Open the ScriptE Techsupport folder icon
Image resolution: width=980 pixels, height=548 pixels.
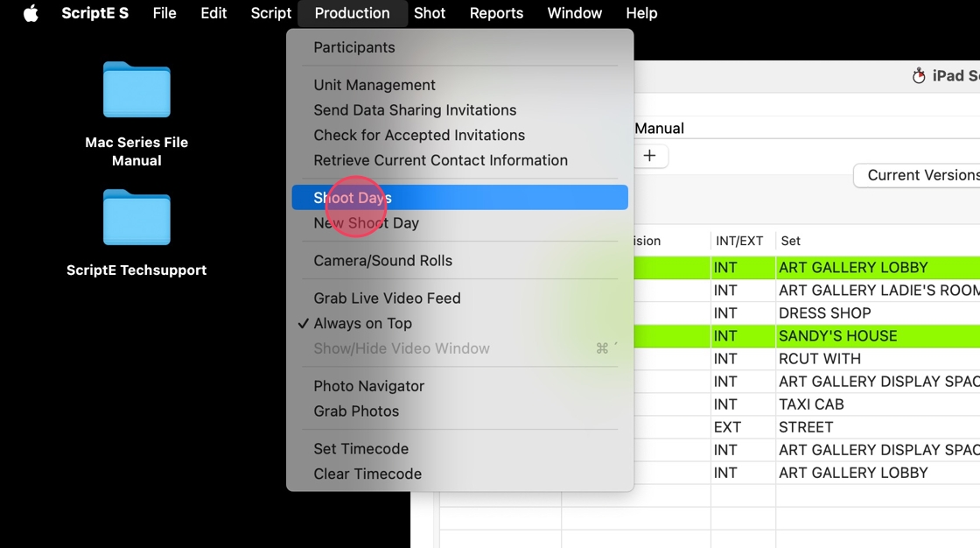tap(136, 218)
